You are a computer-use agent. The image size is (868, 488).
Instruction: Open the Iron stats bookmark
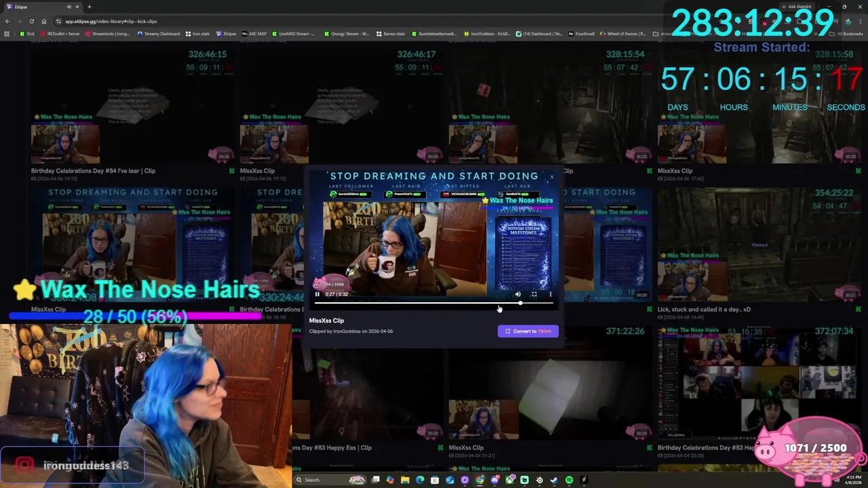197,34
